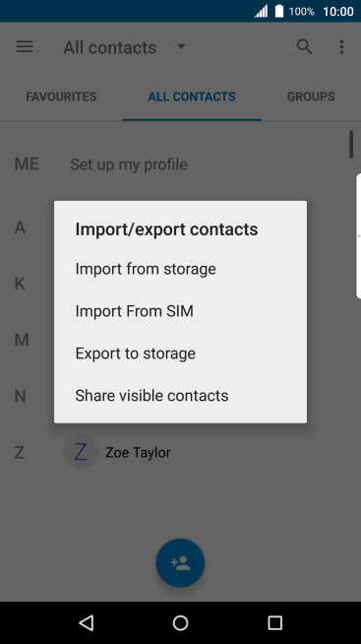This screenshot has width=361, height=644.
Task: Open the three-dot overflow menu
Action: pyautogui.click(x=341, y=47)
